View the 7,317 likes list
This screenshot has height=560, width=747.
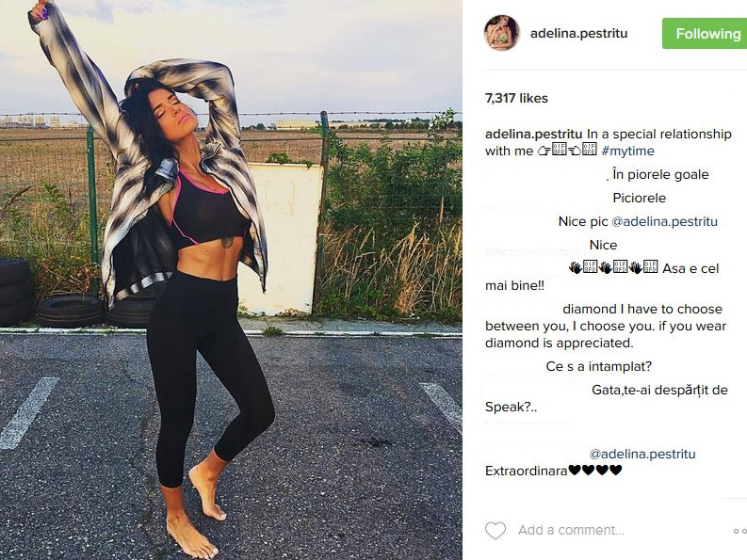[x=516, y=98]
